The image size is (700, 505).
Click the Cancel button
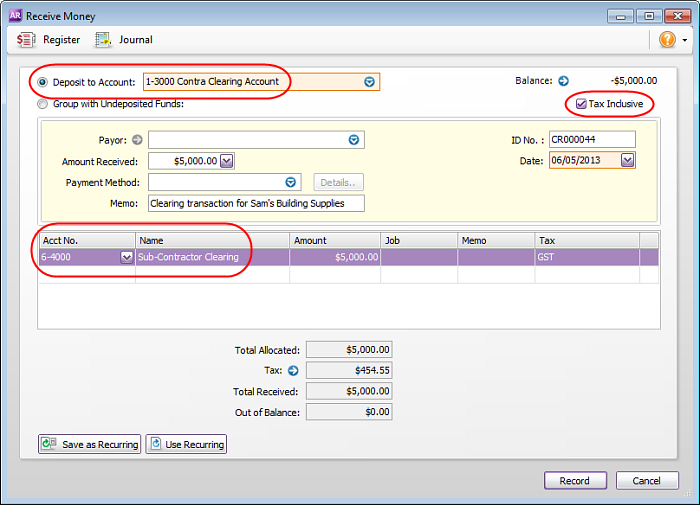coord(647,480)
